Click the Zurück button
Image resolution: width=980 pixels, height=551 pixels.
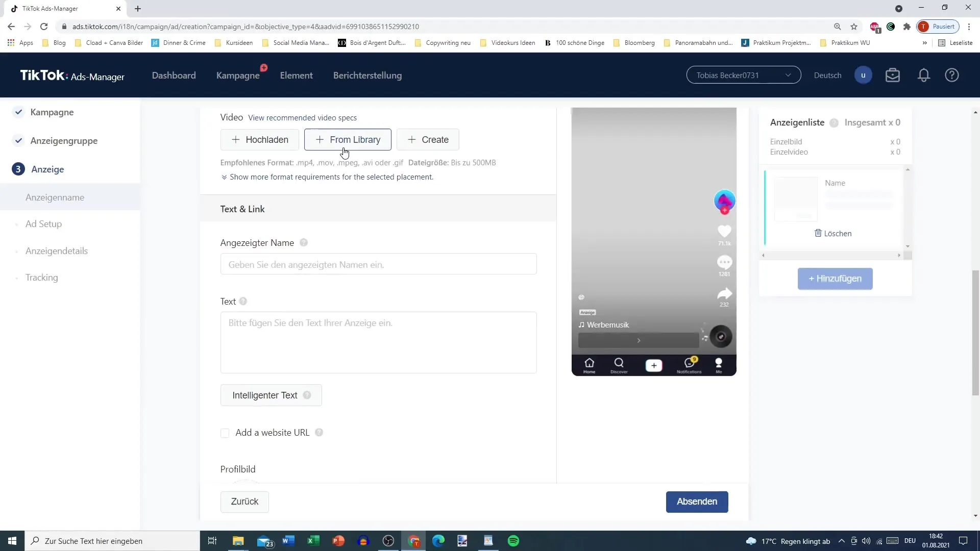tap(244, 502)
